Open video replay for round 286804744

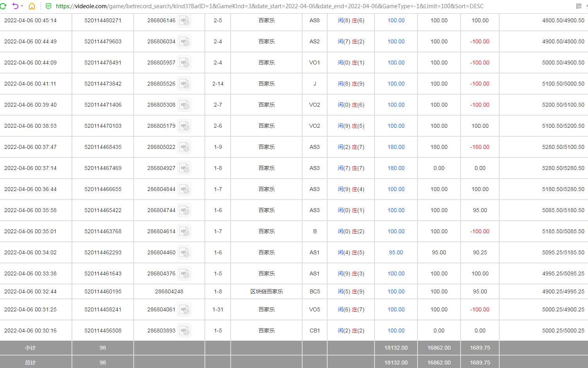coord(184,210)
